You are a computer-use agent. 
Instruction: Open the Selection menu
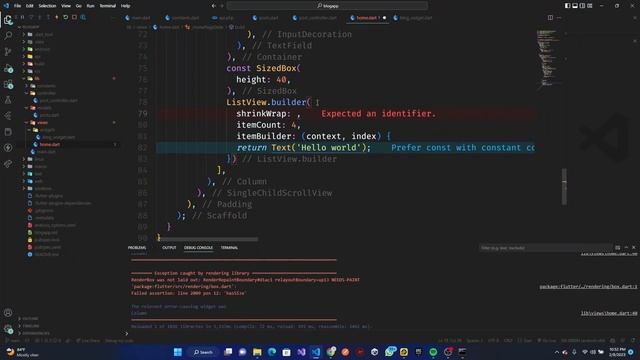tap(47, 6)
